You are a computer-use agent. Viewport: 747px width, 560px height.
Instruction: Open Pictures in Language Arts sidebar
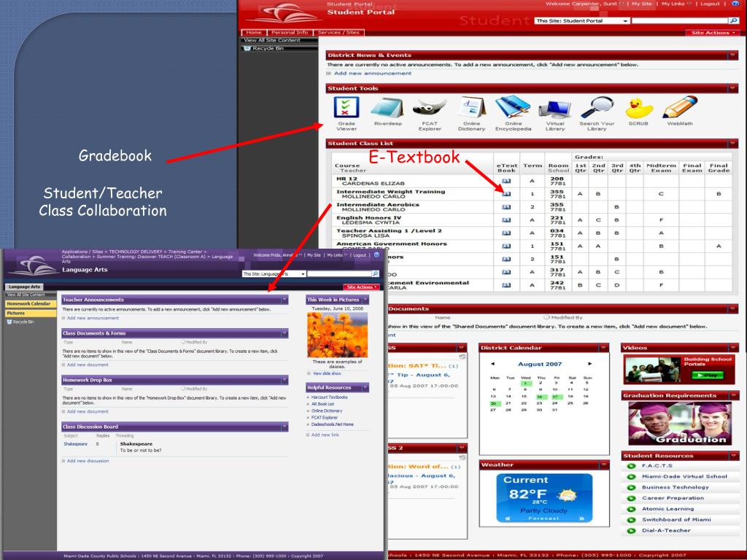pyautogui.click(x=31, y=314)
